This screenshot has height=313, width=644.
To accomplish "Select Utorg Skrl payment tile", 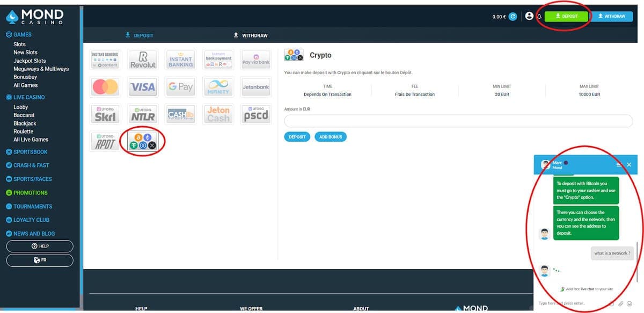I will 105,114.
